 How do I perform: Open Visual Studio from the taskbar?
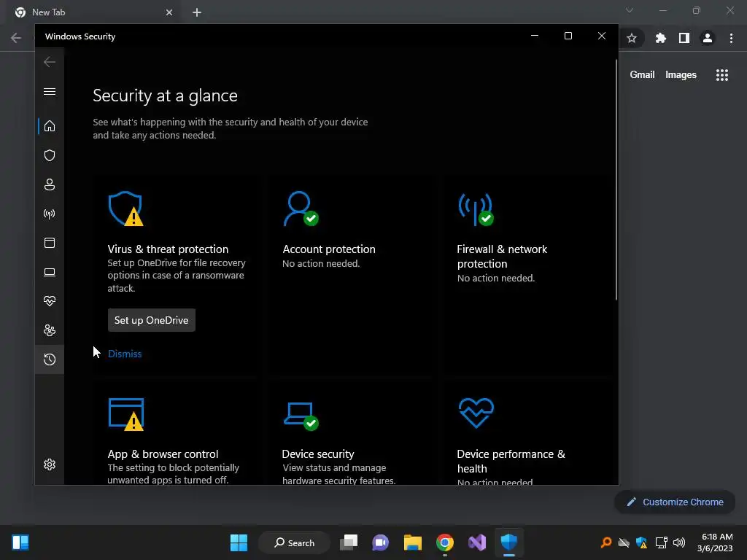477,542
